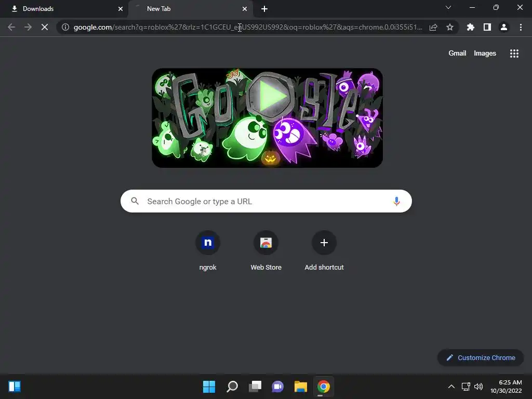Click the magnifier icon in search box
Viewport: 532px width, 399px height.
tap(135, 201)
